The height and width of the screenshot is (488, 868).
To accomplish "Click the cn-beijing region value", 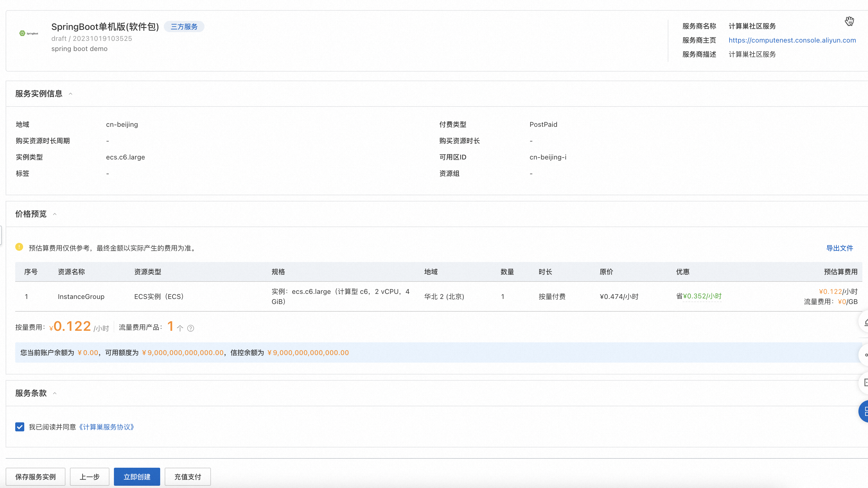I will tap(122, 125).
